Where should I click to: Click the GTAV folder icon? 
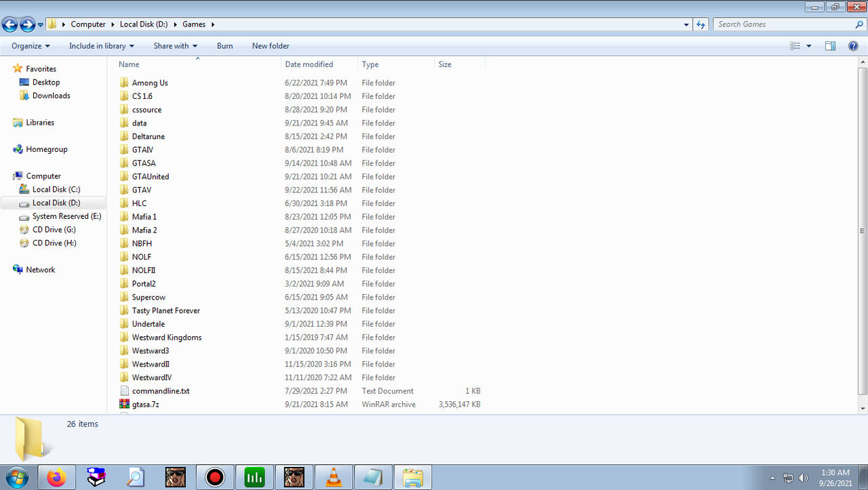[x=124, y=190]
